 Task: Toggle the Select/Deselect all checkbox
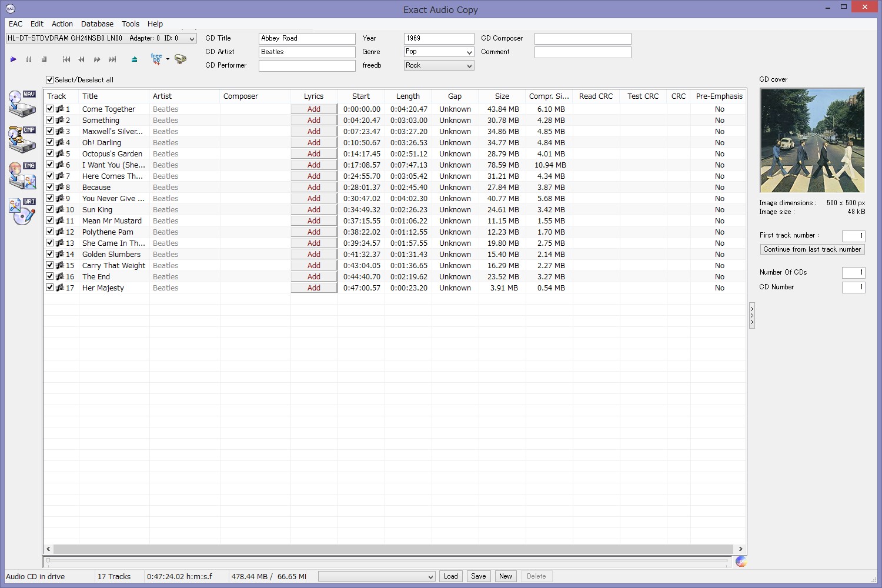pos(50,80)
